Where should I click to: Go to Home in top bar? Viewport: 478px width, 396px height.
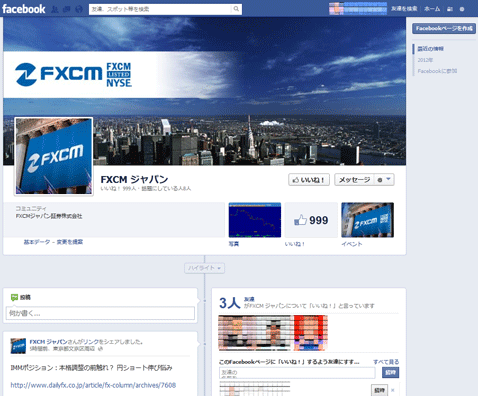[432, 9]
